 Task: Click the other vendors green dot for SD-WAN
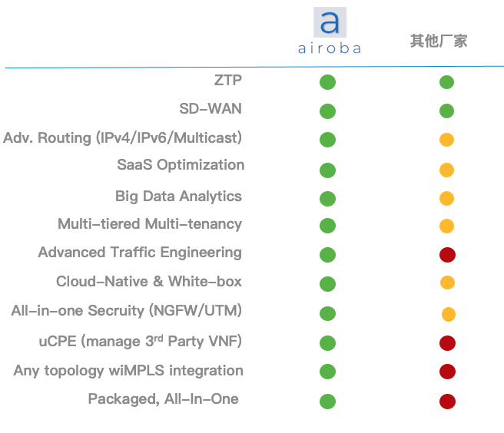[x=446, y=111]
